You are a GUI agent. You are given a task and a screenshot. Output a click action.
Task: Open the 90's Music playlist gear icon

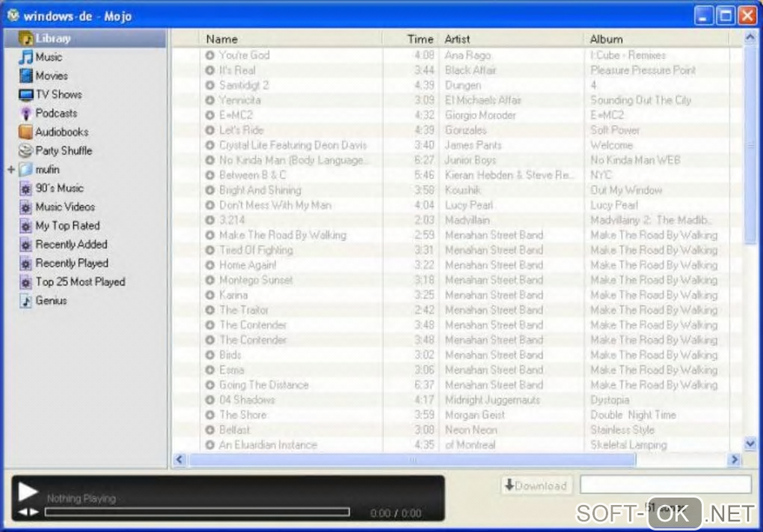(x=25, y=189)
